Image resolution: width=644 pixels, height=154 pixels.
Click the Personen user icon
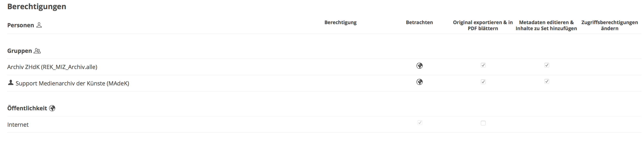(x=39, y=25)
